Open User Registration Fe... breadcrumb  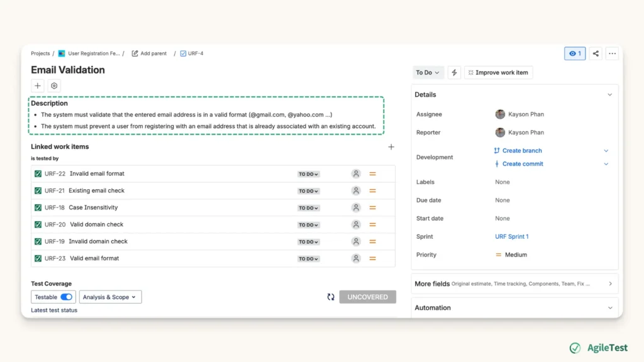pos(94,53)
